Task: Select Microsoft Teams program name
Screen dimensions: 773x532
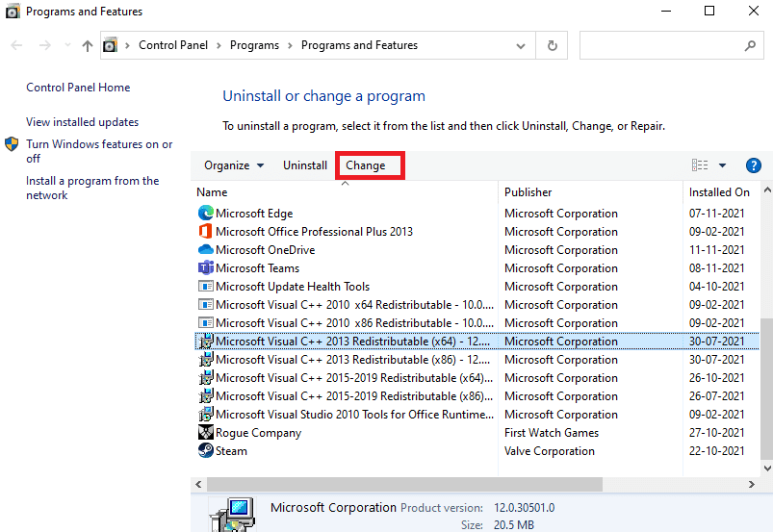Action: pyautogui.click(x=257, y=268)
